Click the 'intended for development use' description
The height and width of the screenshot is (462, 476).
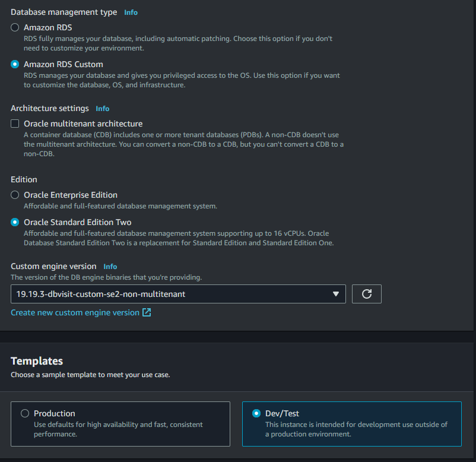click(x=356, y=429)
